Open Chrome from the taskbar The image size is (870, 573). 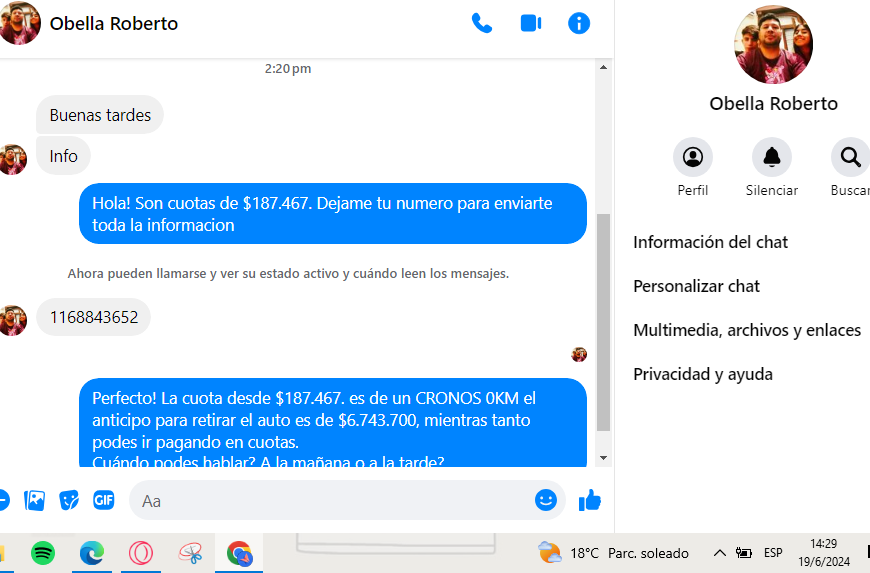click(x=239, y=553)
